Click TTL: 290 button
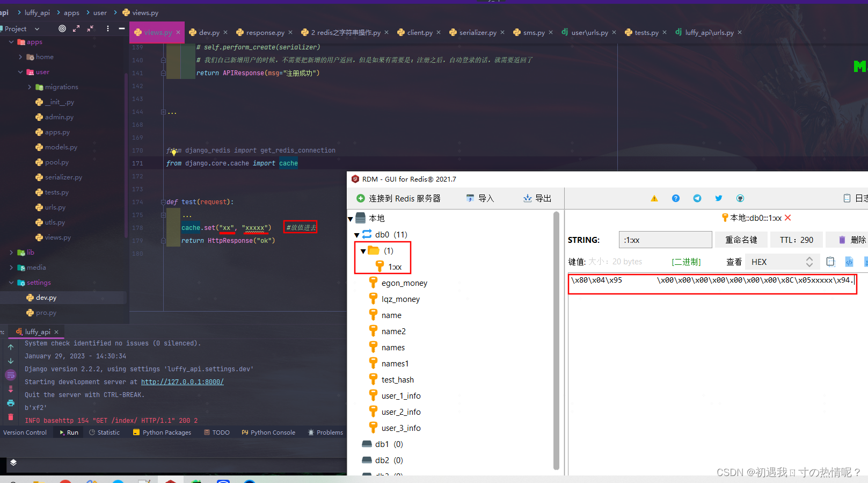868x483 pixels. tap(797, 240)
